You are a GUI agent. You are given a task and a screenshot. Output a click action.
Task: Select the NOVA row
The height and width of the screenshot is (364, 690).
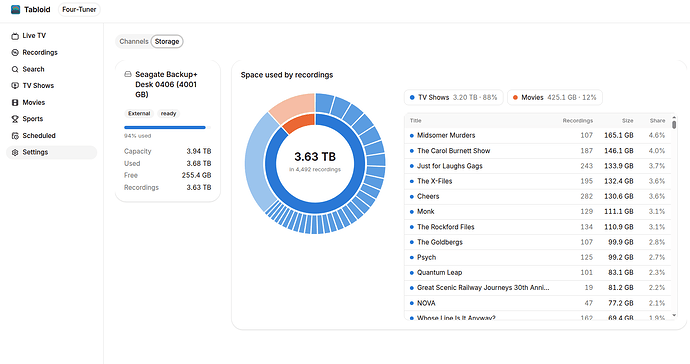click(538, 303)
